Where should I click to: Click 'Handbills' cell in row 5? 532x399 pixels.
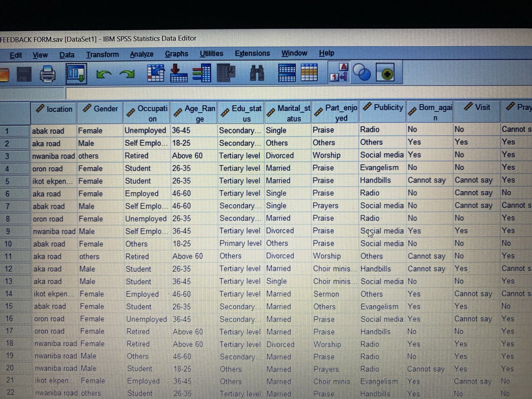click(383, 180)
